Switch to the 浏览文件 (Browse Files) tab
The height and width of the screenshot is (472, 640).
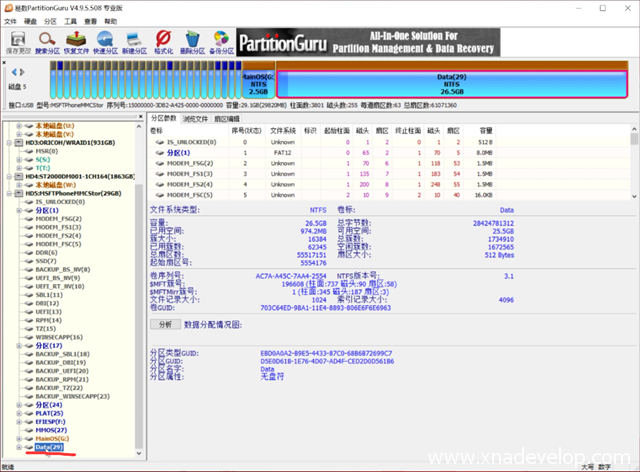point(194,118)
